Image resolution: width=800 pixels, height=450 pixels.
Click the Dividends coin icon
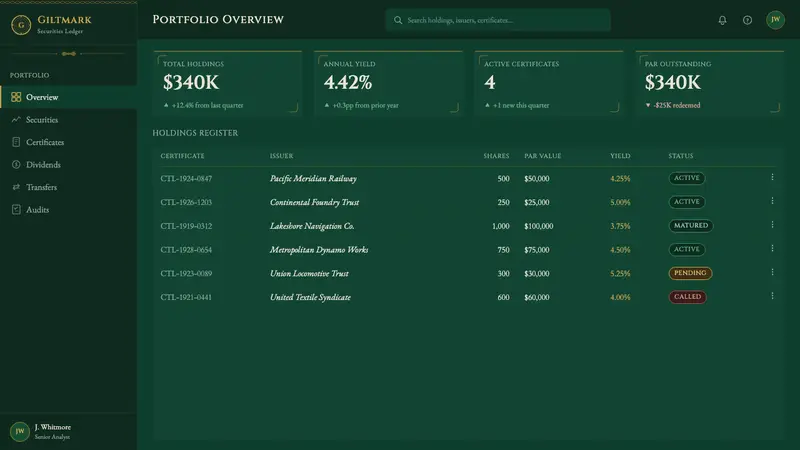pos(16,164)
